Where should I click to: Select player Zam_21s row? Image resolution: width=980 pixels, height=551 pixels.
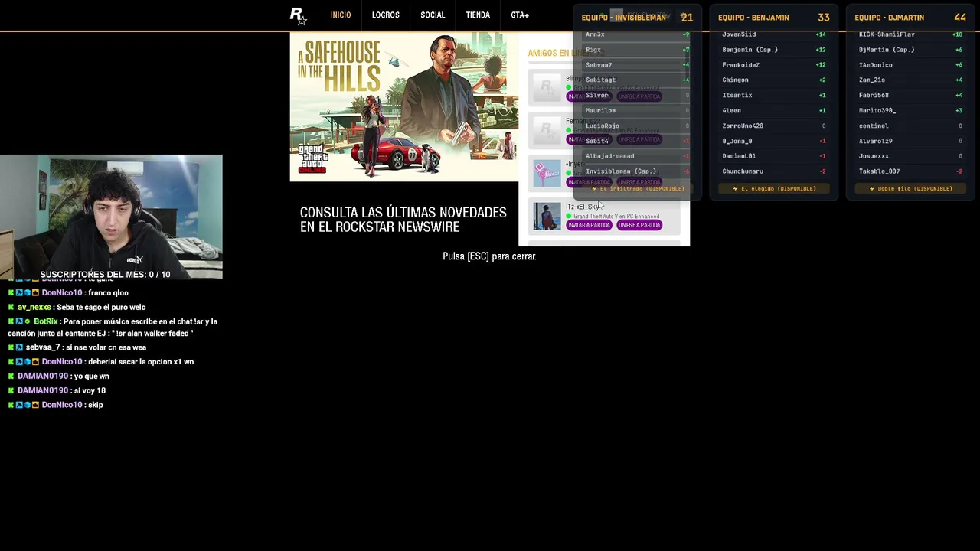pyautogui.click(x=911, y=80)
